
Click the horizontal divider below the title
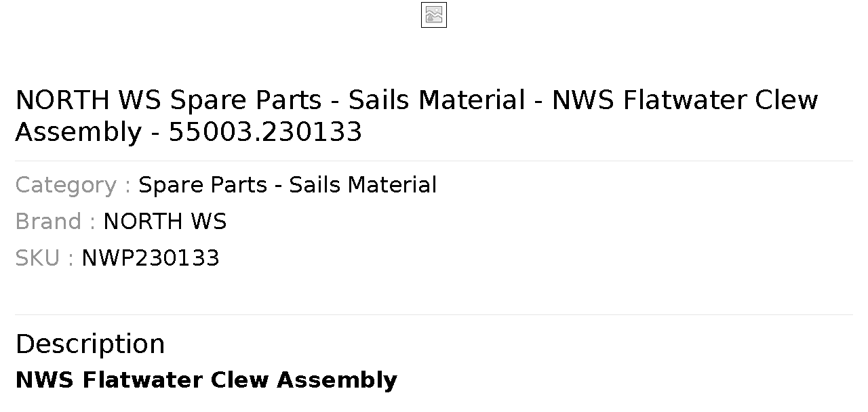[434, 161]
